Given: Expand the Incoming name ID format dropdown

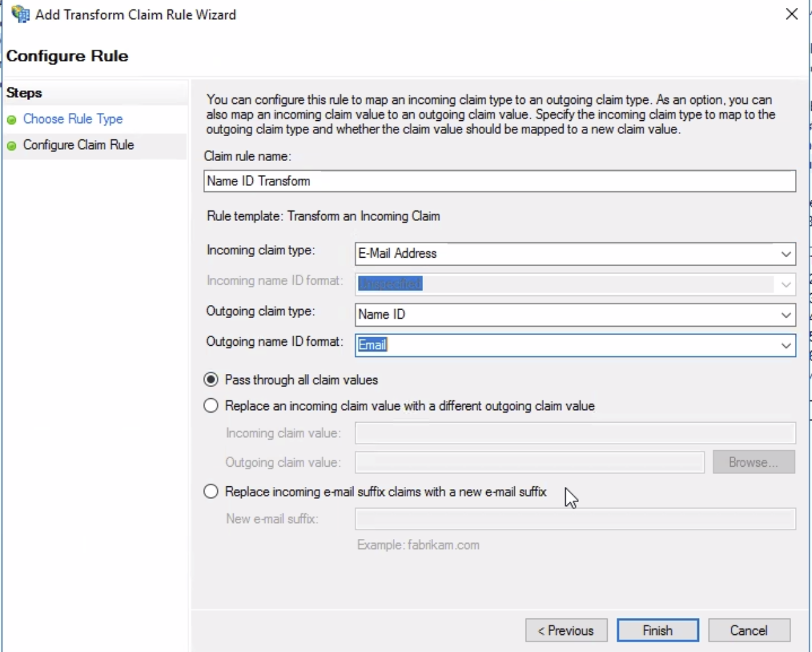Looking at the screenshot, I should coord(786,284).
